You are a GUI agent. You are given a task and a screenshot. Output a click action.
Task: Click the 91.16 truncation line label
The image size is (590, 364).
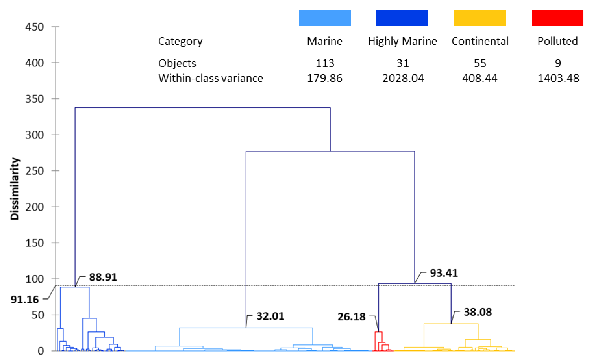(25, 300)
